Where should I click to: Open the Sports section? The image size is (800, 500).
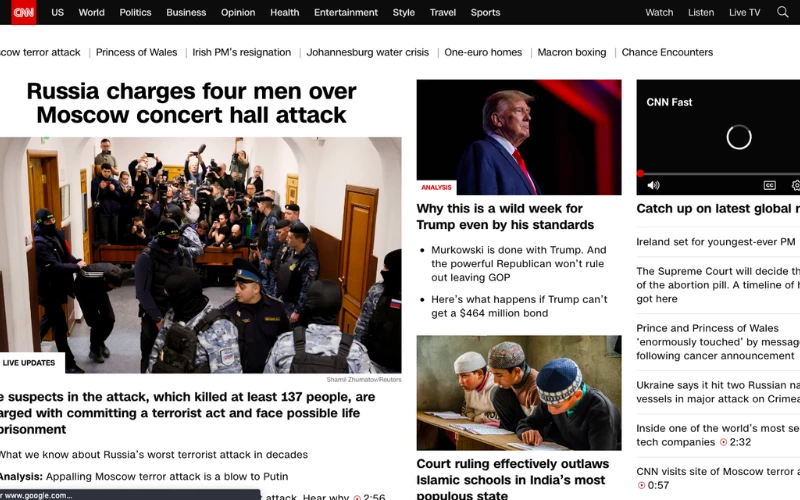point(485,12)
